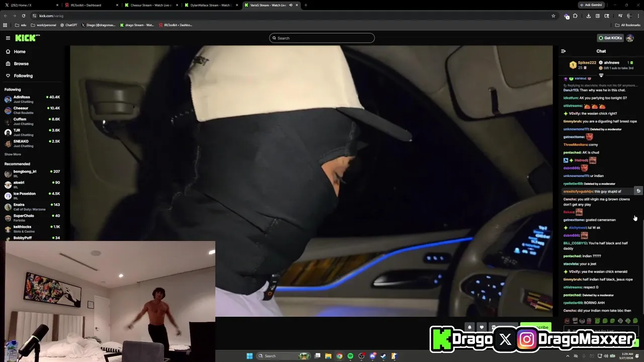
Task: Click Ask Gemini button
Action: click(592, 5)
